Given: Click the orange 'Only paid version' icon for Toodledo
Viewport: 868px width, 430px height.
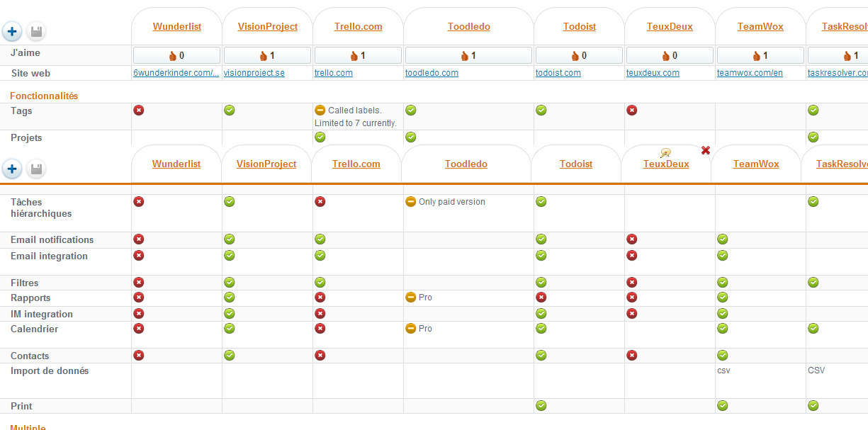Looking at the screenshot, I should point(410,202).
